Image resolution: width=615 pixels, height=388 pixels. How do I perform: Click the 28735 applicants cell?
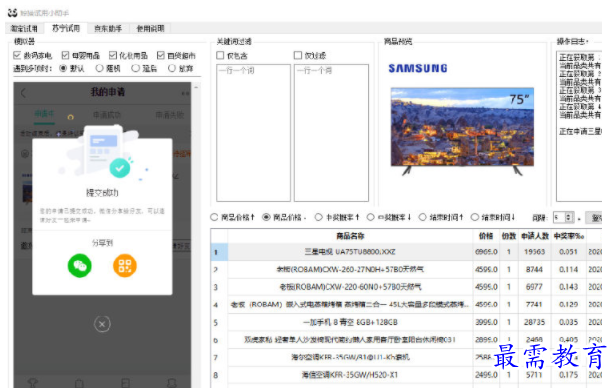535,322
